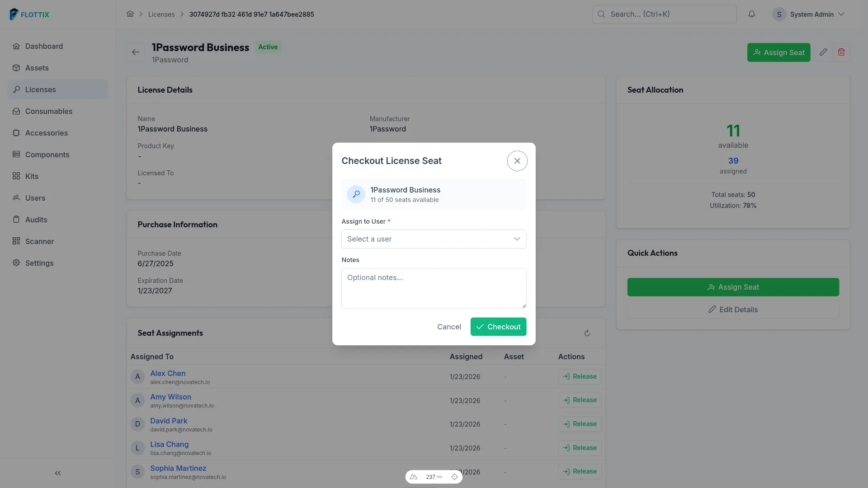Click the Optional notes text area
This screenshot has height=488, width=868.
434,288
